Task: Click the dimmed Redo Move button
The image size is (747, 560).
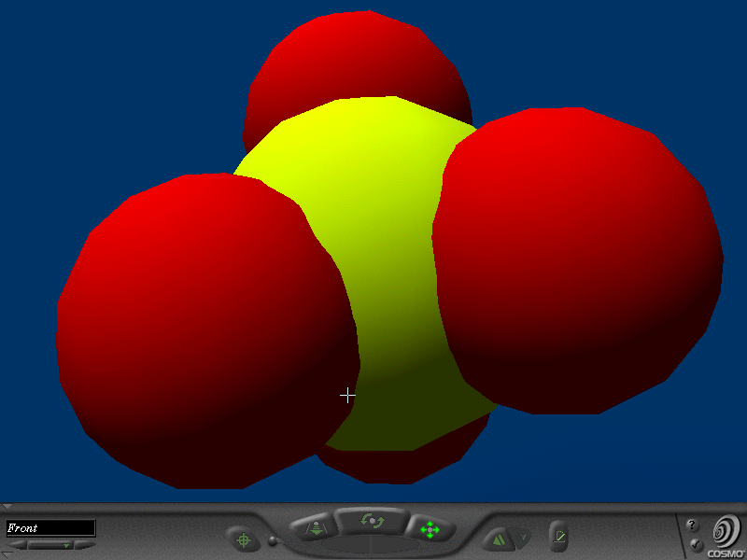Action: tap(523, 538)
